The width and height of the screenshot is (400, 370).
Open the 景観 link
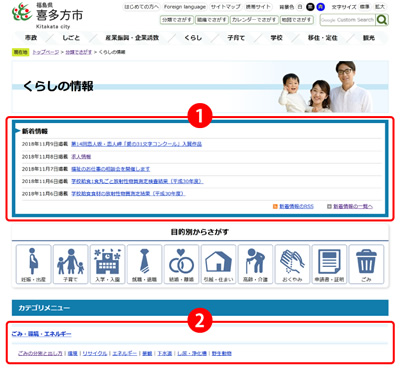147,353
